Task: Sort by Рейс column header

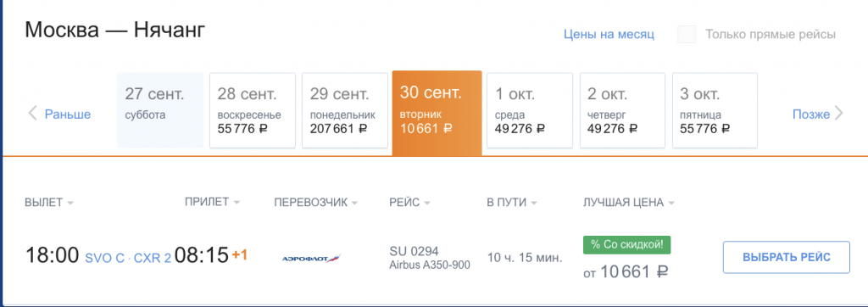Action: pyautogui.click(x=409, y=203)
